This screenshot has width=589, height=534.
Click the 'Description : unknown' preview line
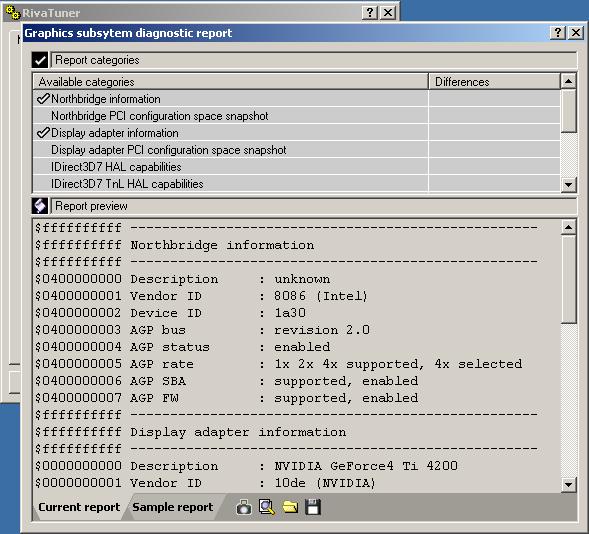pyautogui.click(x=183, y=279)
